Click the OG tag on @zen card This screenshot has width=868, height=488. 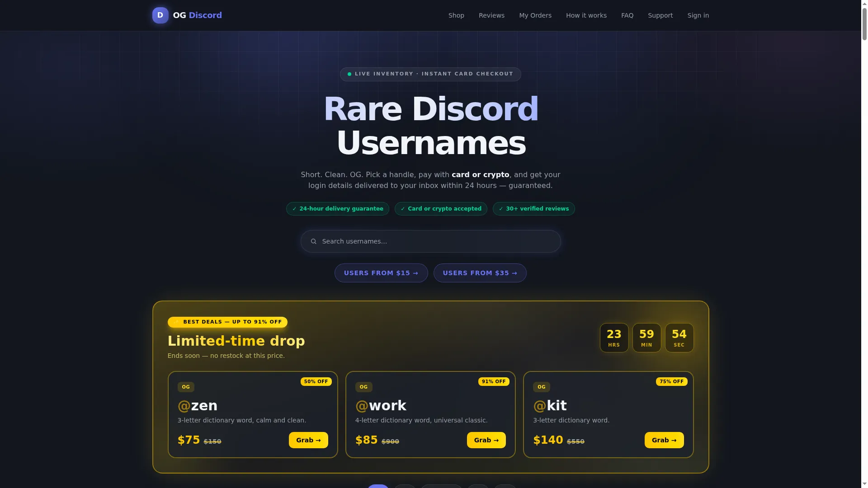click(186, 387)
